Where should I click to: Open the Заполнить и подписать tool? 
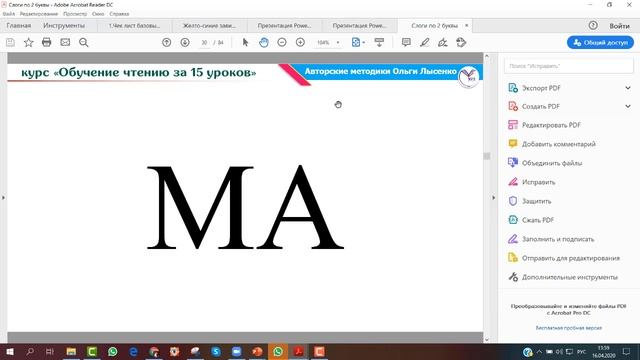551,239
